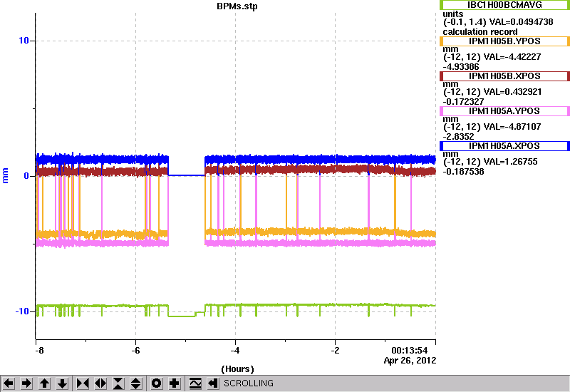The height and width of the screenshot is (392, 570).
Task: Select the IPM1H05A.XPOS blue legend entry
Action: (504, 146)
